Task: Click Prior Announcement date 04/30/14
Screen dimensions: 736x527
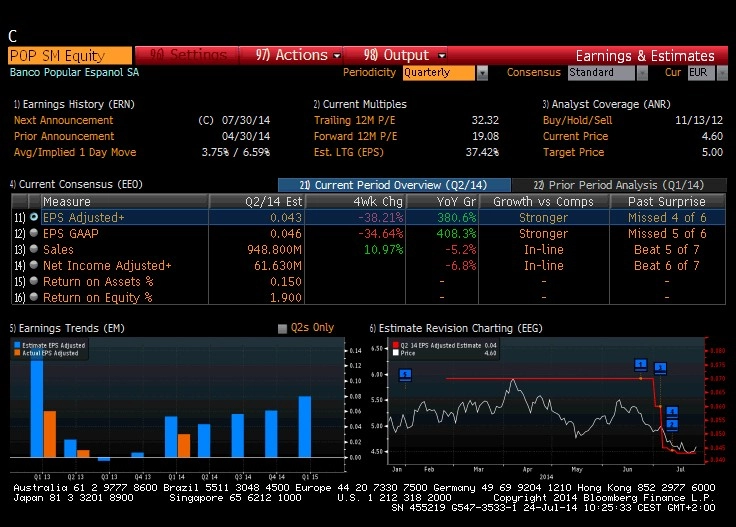Action: point(246,136)
